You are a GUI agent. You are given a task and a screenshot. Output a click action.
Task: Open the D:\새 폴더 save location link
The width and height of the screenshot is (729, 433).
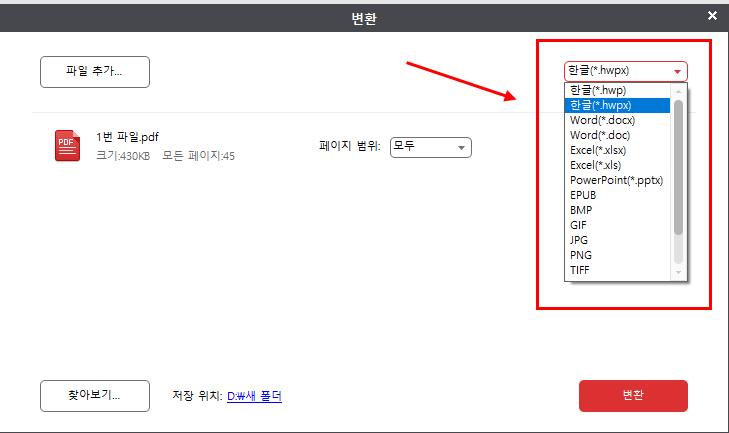point(254,396)
